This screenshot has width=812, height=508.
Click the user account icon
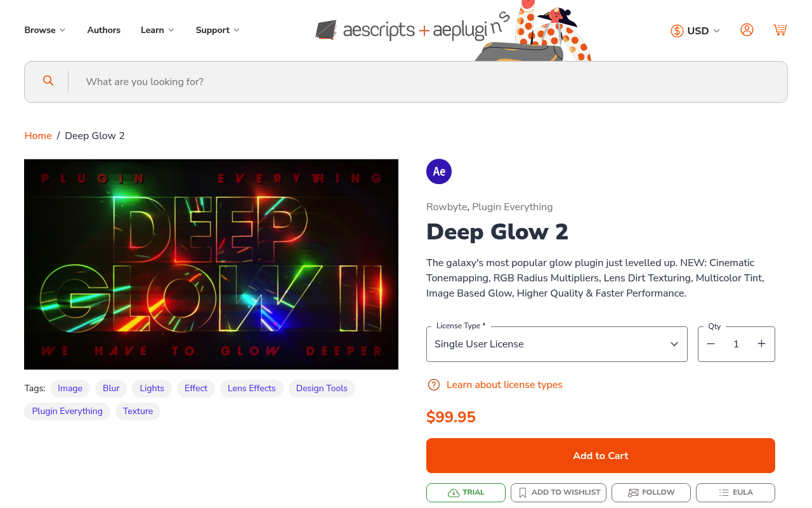747,29
